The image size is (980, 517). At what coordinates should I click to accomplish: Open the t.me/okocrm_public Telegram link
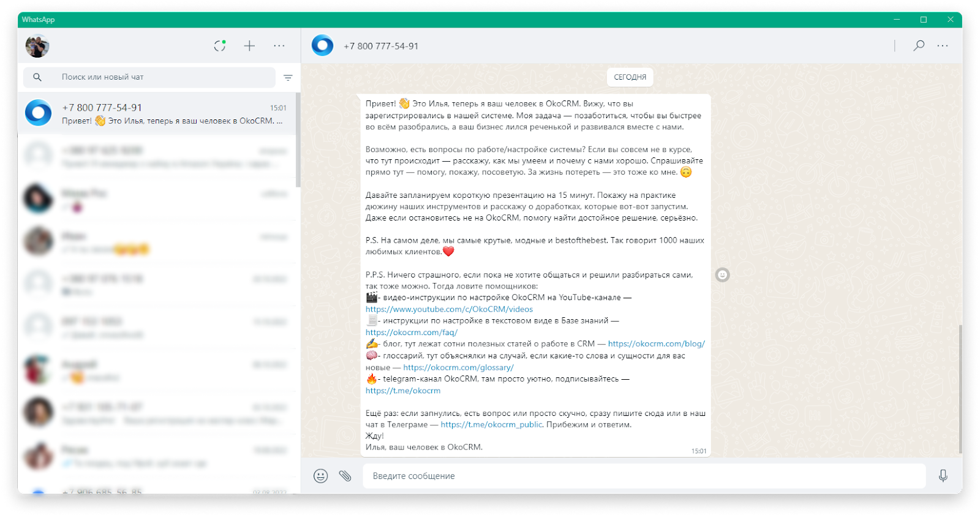491,425
